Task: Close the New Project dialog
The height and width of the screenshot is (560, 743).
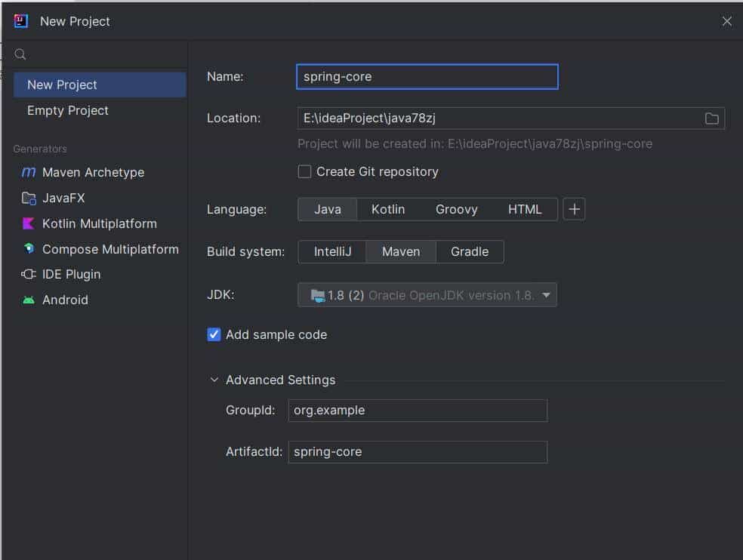Action: [726, 21]
